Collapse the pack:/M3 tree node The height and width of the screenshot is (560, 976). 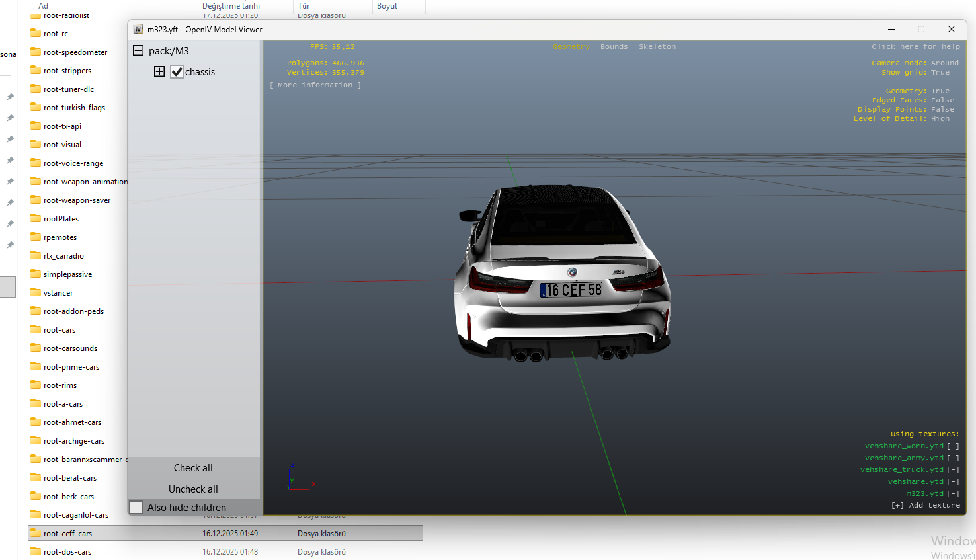[138, 50]
